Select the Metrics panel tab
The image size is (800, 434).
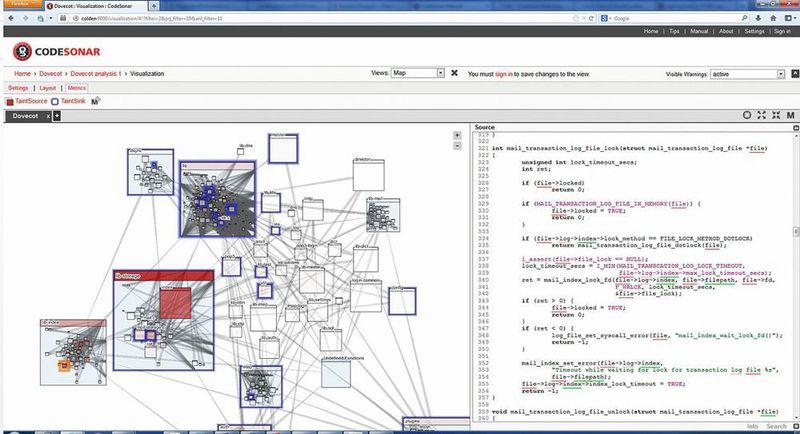click(77, 88)
